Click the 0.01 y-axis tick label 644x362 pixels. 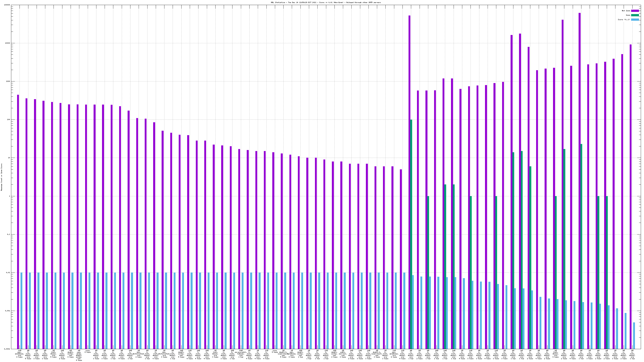click(x=8, y=273)
